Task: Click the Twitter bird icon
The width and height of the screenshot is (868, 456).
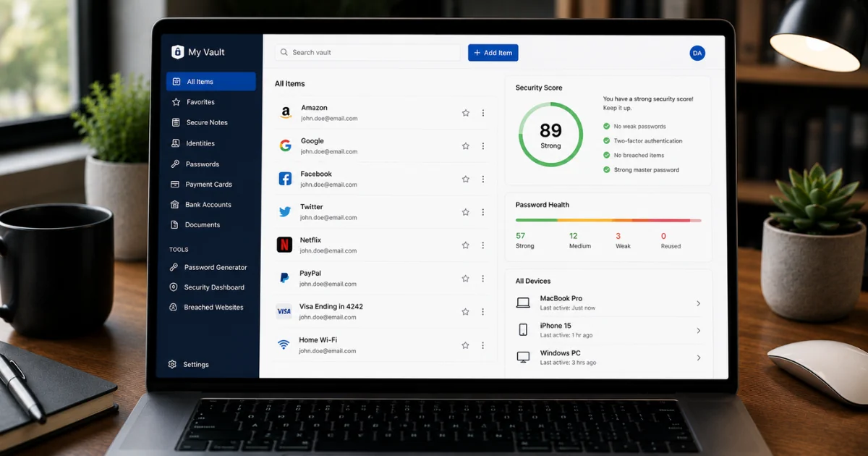Action: tap(285, 212)
